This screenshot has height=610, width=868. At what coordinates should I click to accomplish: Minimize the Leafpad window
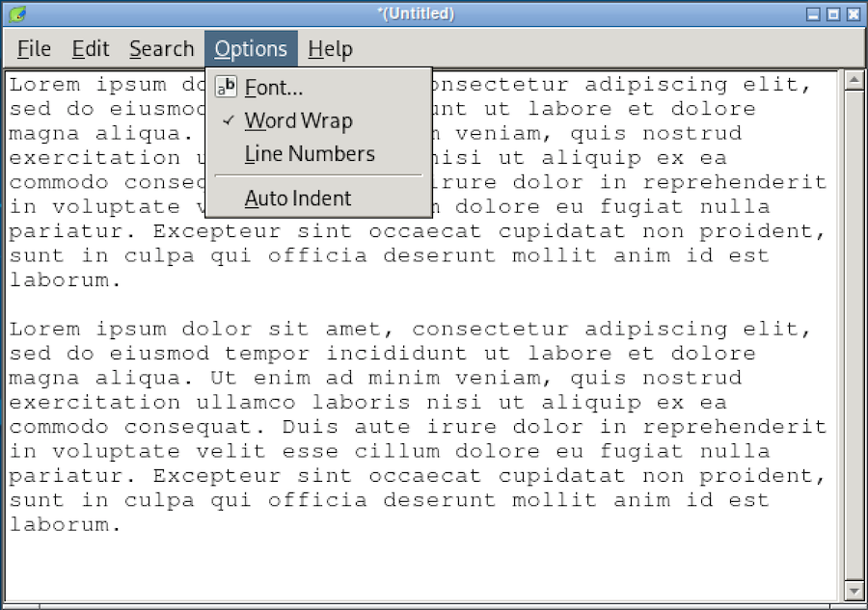tap(813, 13)
